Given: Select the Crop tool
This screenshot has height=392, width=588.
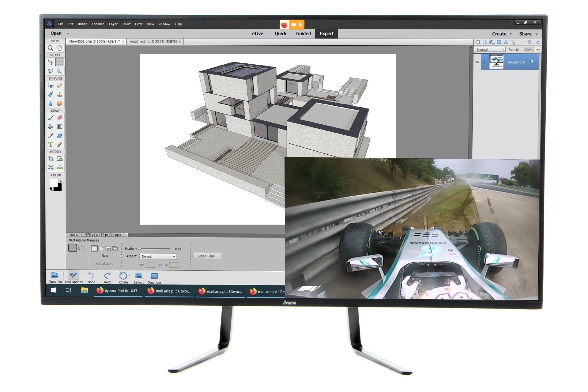Looking at the screenshot, I should click(51, 159).
